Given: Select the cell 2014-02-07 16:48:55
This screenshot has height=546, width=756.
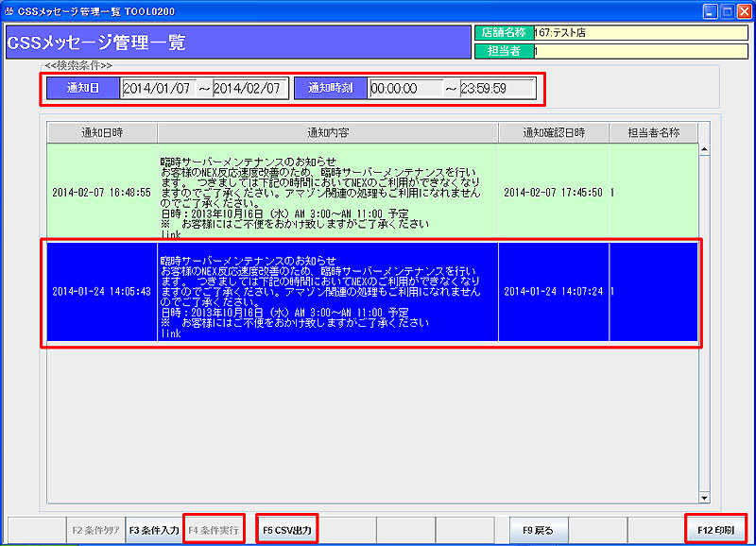Looking at the screenshot, I should [102, 193].
